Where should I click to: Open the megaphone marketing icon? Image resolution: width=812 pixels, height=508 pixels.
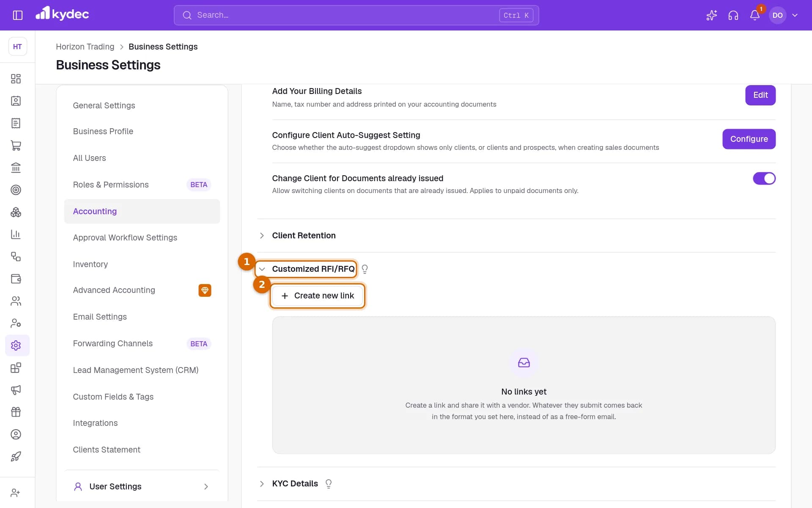pyautogui.click(x=16, y=390)
